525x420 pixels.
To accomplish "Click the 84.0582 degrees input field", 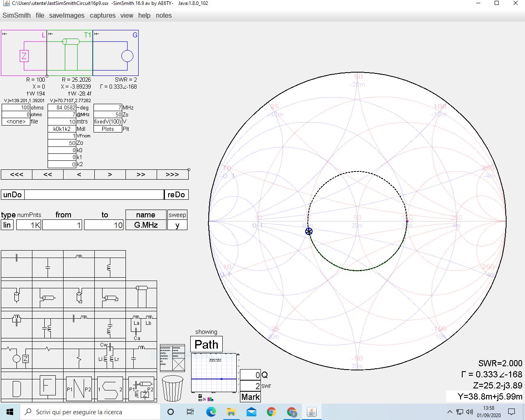I will [62, 107].
